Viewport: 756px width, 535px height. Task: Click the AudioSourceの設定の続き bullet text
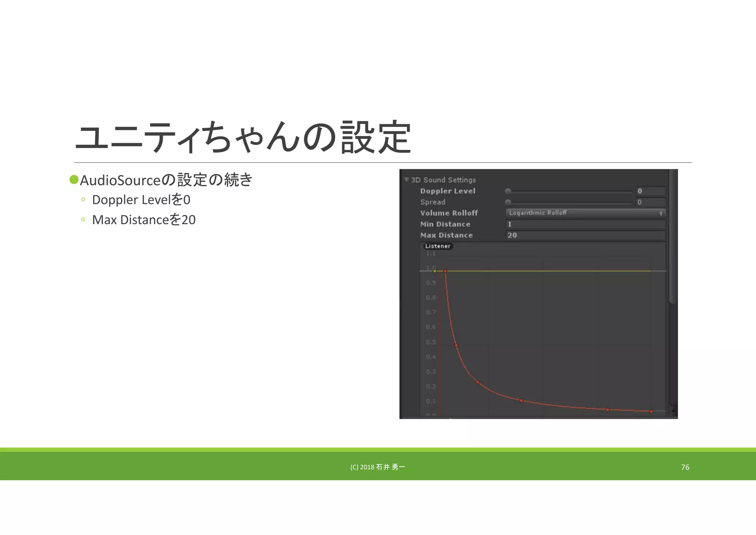(166, 180)
